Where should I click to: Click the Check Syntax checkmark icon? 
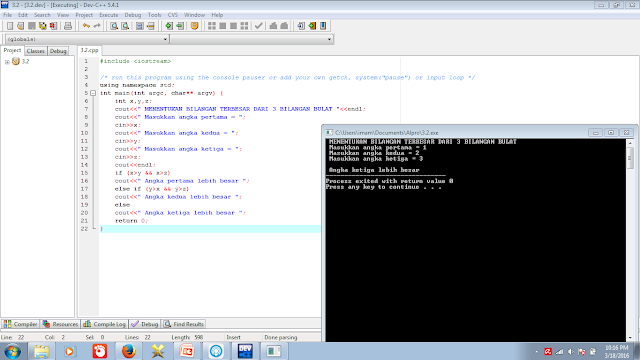click(258, 26)
